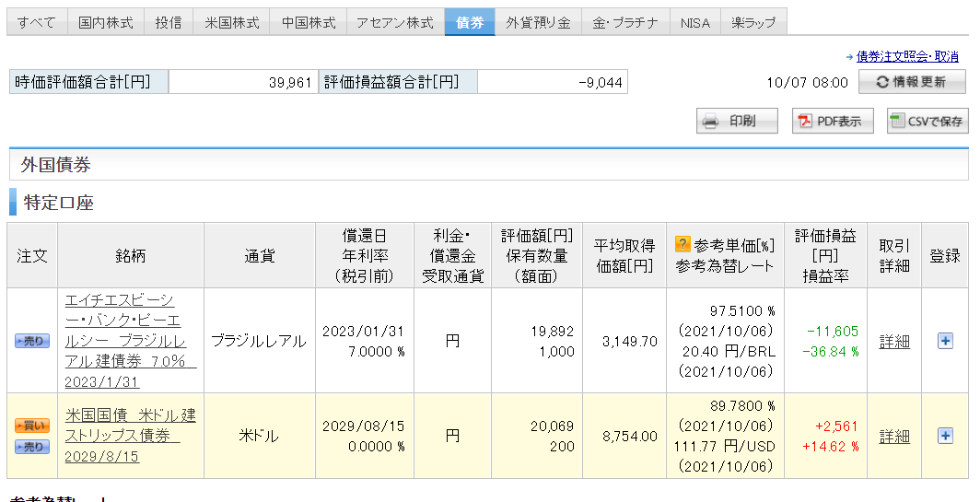Open the 楽ラップ tab

pos(753,22)
